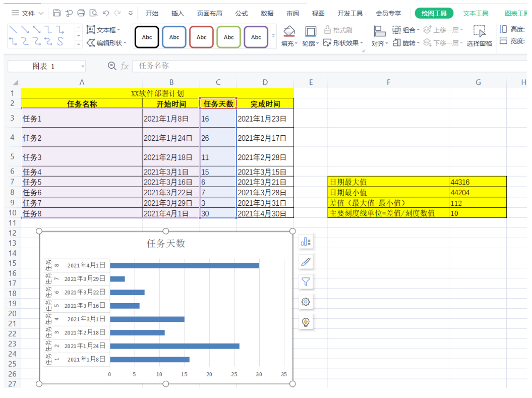Click the chart settings gear icon
Viewport: 532px width, 398px height.
[x=306, y=302]
